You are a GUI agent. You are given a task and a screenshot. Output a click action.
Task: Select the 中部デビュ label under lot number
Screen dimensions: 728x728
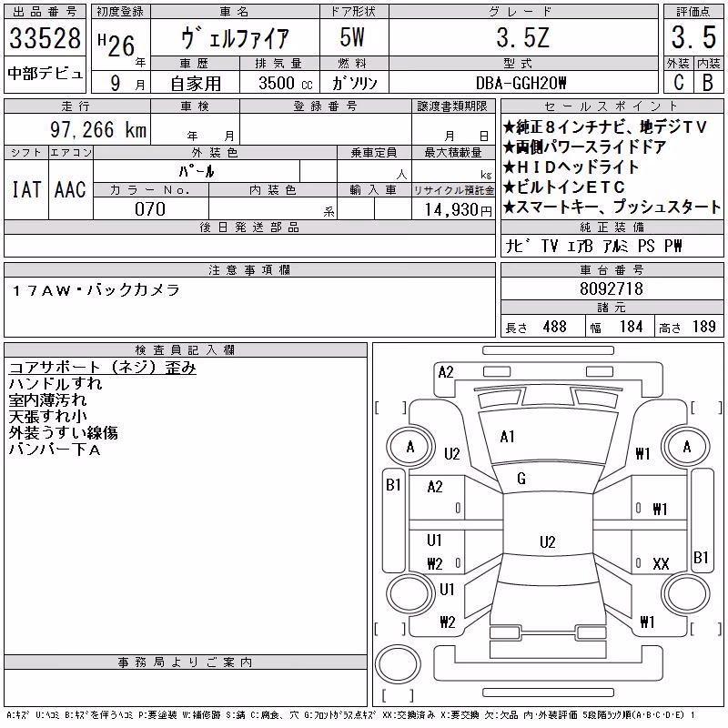click(45, 74)
